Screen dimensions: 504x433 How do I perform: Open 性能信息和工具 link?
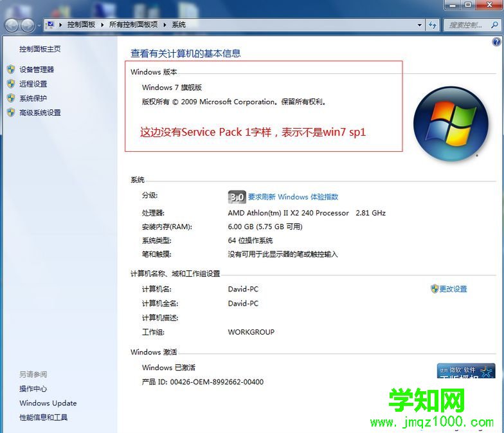click(44, 418)
